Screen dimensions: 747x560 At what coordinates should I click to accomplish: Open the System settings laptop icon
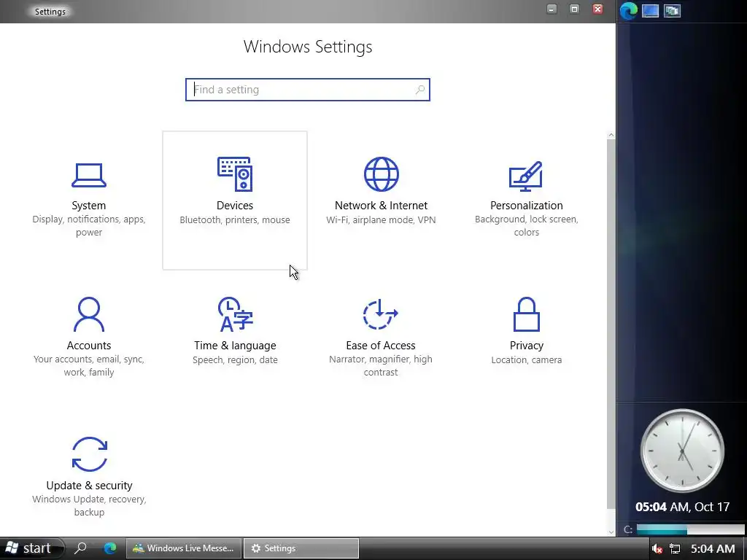point(88,175)
